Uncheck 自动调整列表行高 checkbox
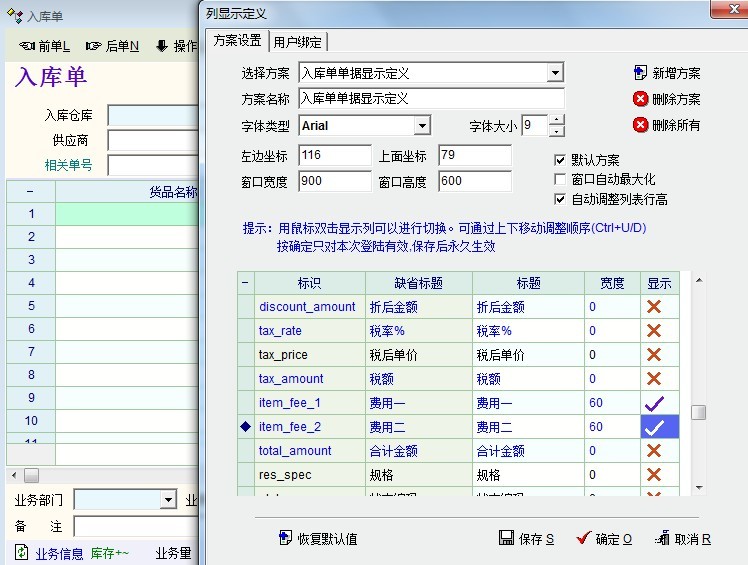Screen dimensions: 748x565 click(x=560, y=199)
